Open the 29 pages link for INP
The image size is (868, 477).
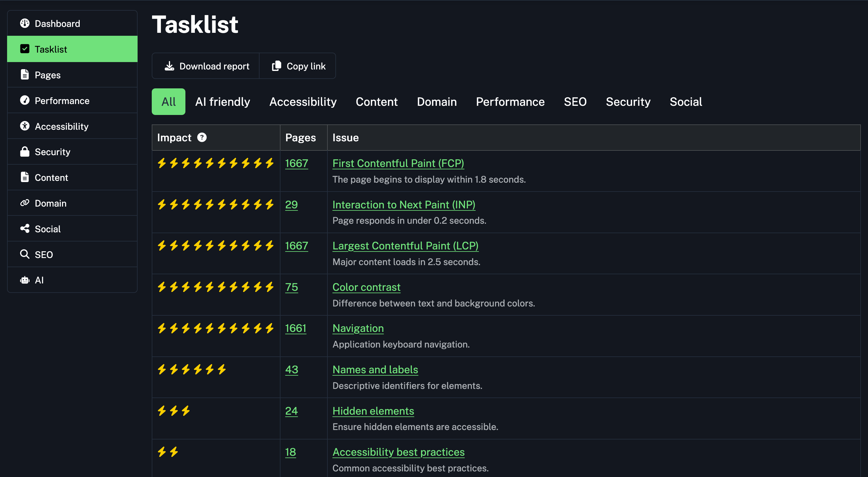[x=291, y=205]
